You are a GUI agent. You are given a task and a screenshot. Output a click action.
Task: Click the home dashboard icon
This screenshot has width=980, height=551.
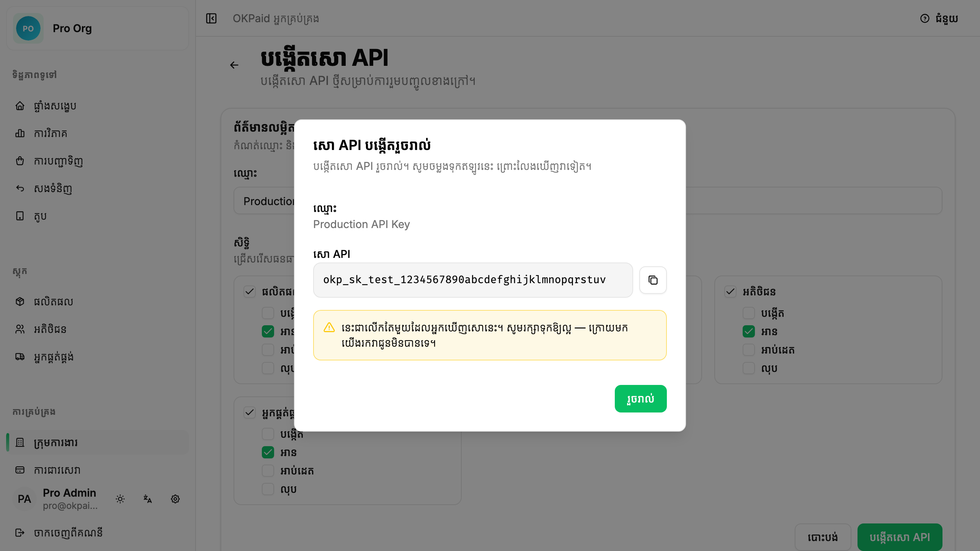(20, 106)
